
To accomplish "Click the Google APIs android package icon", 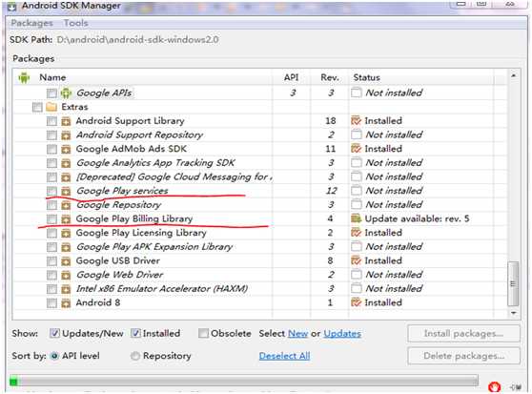I will pos(66,93).
